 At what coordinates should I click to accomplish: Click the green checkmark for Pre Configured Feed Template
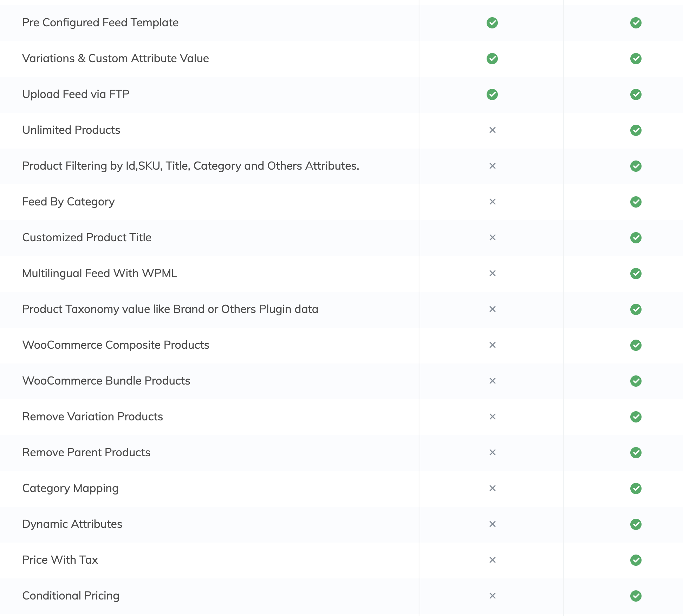[492, 22]
